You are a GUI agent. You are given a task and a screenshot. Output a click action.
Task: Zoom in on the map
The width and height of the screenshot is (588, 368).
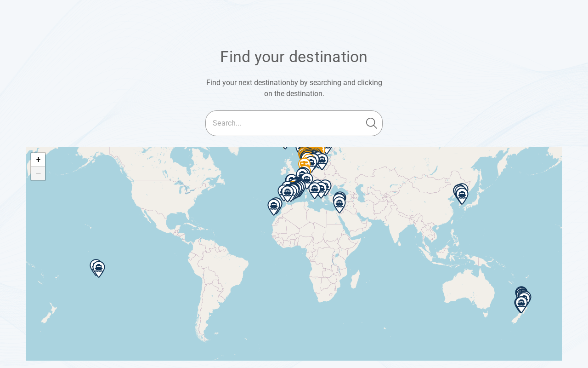(38, 160)
